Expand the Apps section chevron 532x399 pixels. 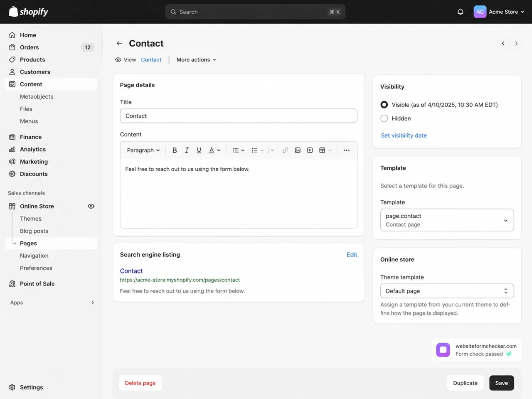pos(93,303)
